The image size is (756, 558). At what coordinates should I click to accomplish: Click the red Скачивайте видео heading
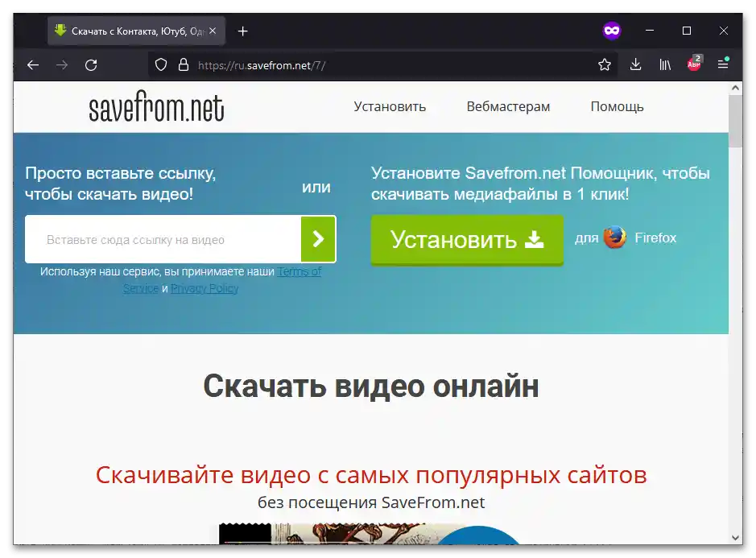coord(371,476)
